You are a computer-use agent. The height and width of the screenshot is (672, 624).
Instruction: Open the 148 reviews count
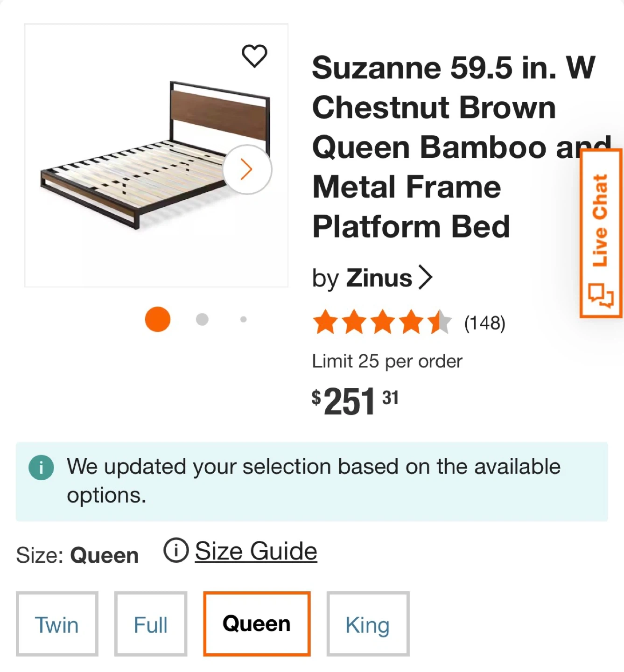484,323
